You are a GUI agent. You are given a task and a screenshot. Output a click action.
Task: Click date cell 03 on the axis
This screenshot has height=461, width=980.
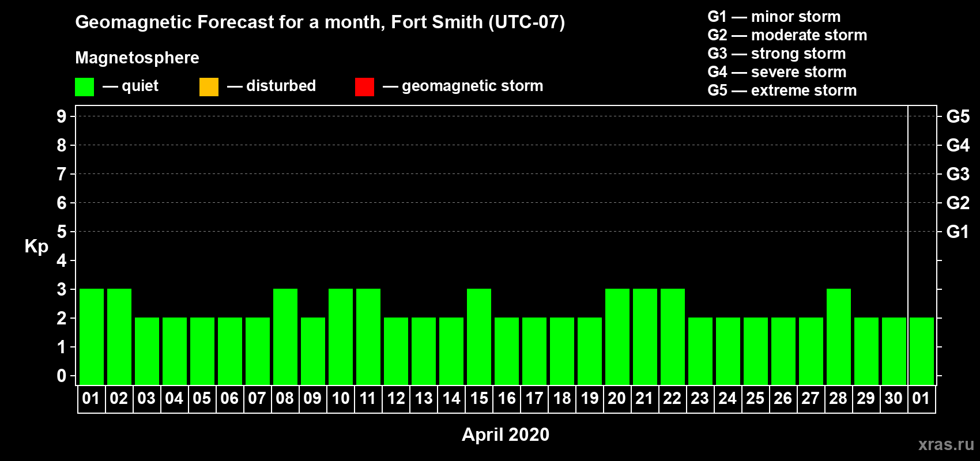click(147, 399)
